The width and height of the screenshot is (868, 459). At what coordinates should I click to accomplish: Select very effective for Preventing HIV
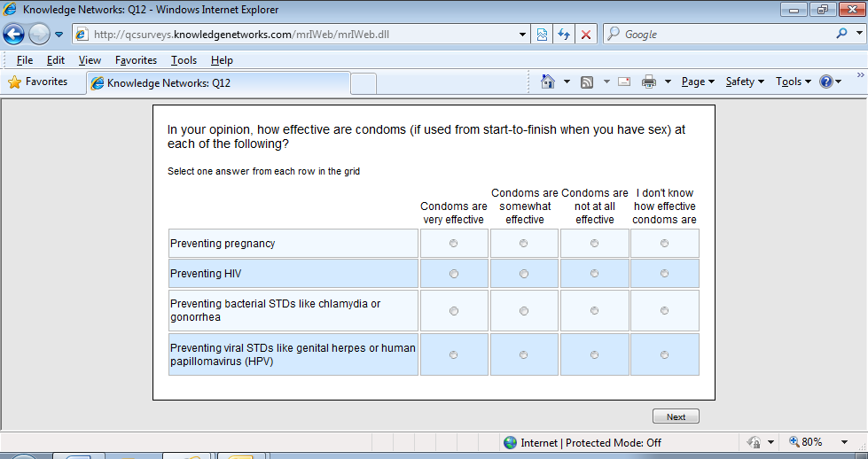(453, 274)
